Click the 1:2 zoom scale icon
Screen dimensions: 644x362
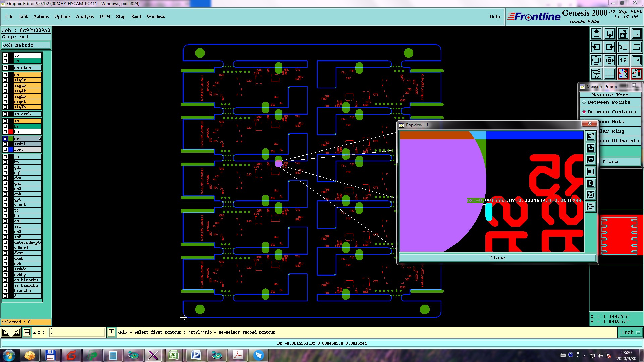click(623, 60)
